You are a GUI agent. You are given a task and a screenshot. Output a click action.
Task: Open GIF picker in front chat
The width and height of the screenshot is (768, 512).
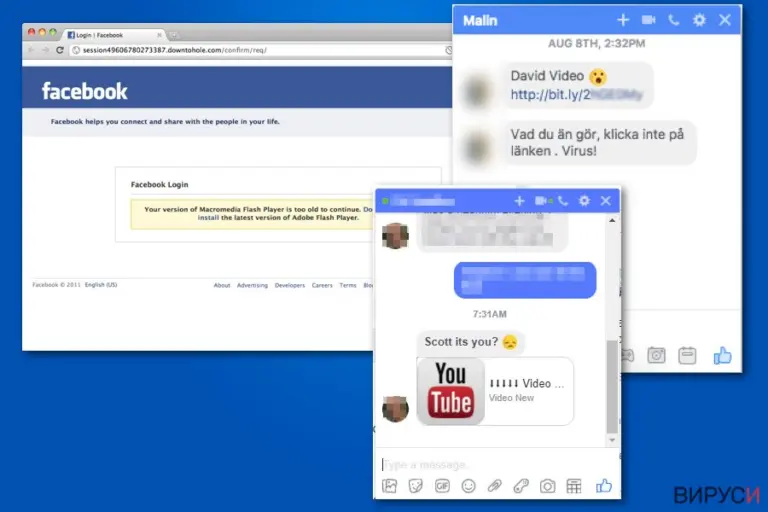coord(442,486)
